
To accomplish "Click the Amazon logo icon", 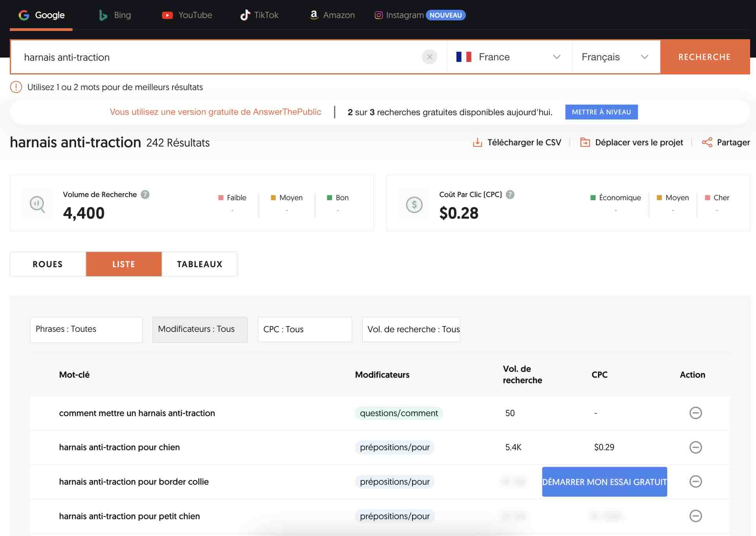I will pos(314,15).
